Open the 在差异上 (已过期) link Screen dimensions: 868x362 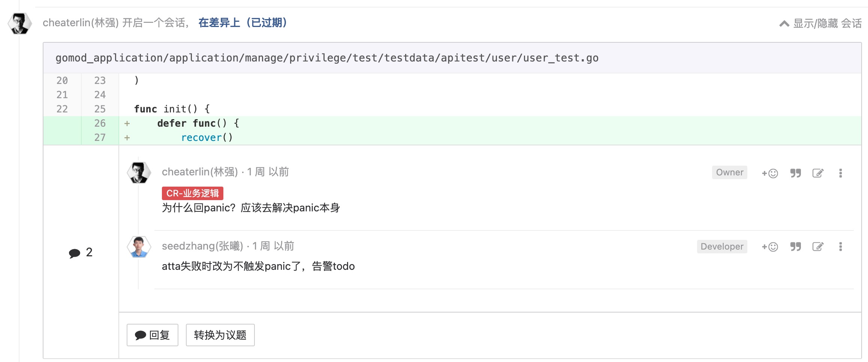[242, 23]
